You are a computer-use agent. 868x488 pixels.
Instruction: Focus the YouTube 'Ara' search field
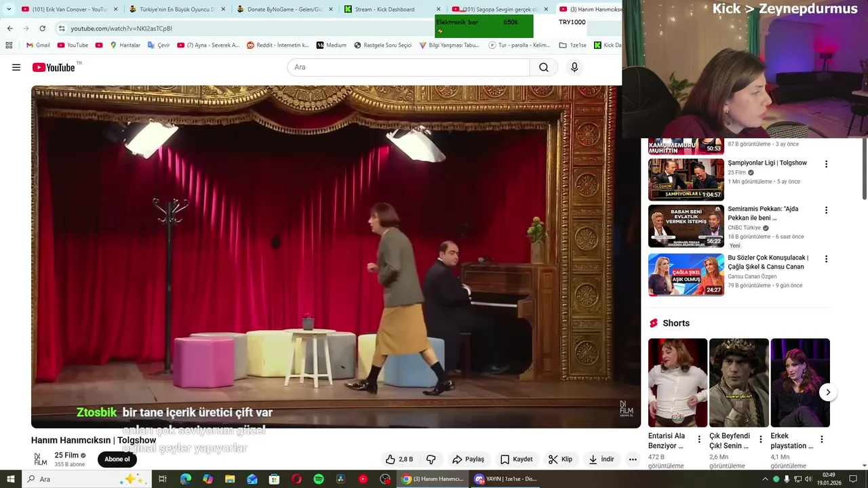point(408,67)
